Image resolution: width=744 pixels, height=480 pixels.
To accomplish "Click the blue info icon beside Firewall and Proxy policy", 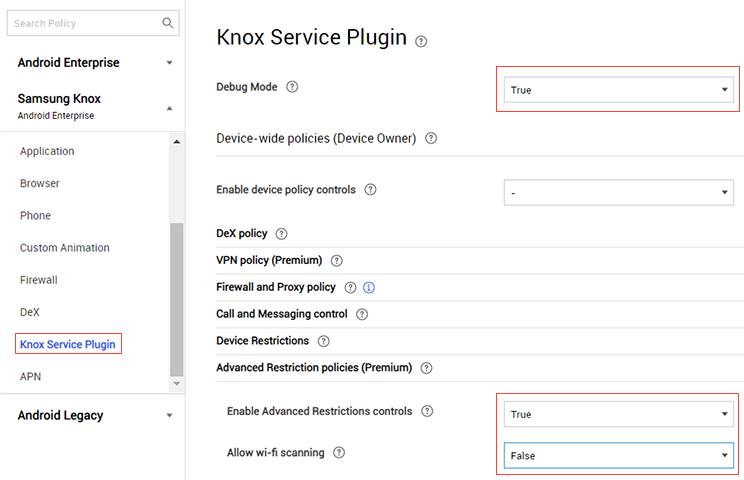I will pyautogui.click(x=369, y=287).
